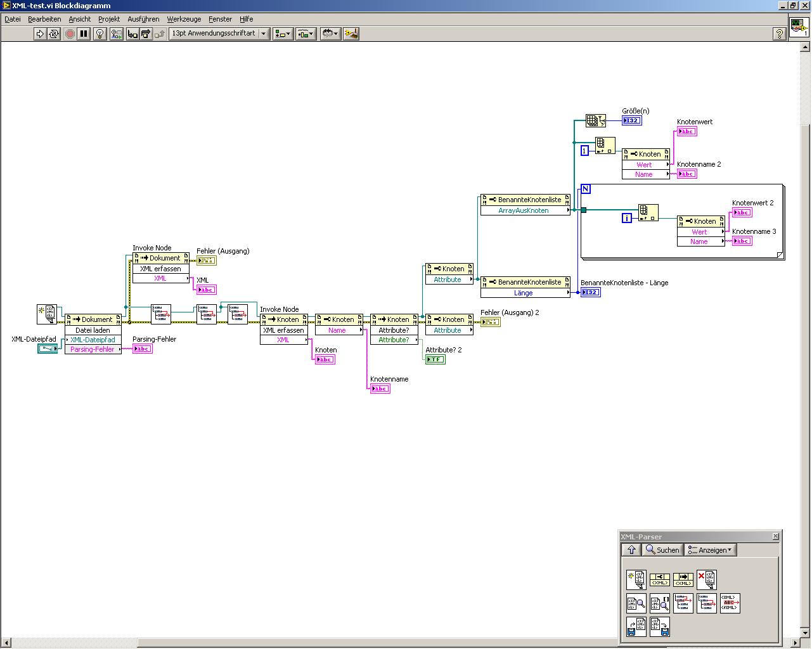
Task: Click the Parsing-Fehler string indicator terminal
Action: (x=143, y=349)
